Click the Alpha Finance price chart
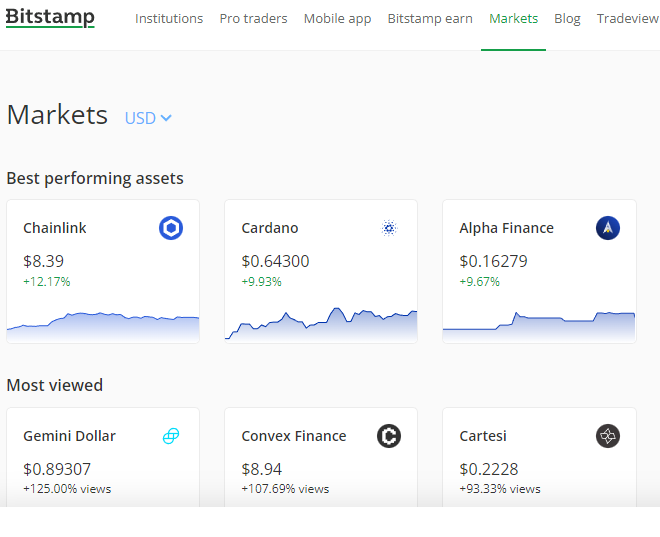This screenshot has height=537, width=660. (539, 326)
